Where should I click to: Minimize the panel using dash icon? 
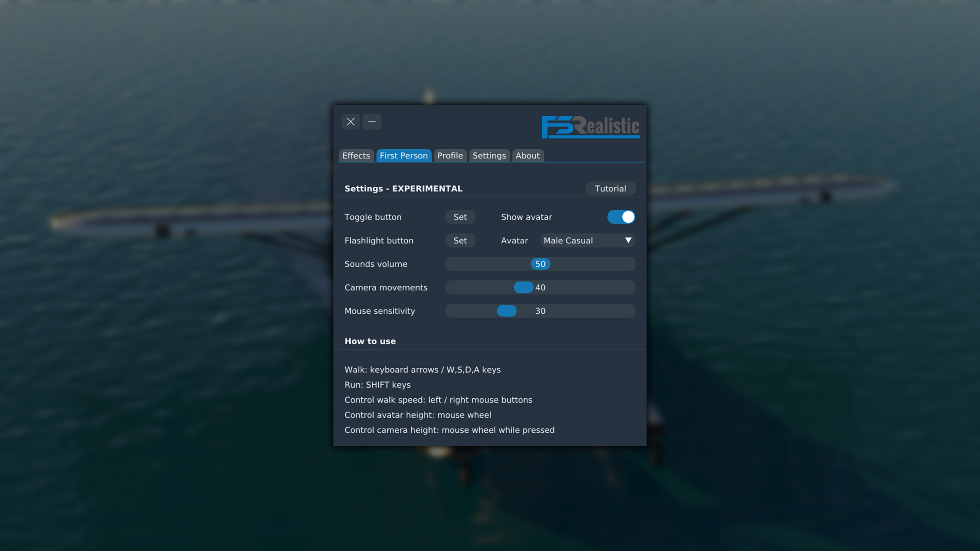point(372,122)
